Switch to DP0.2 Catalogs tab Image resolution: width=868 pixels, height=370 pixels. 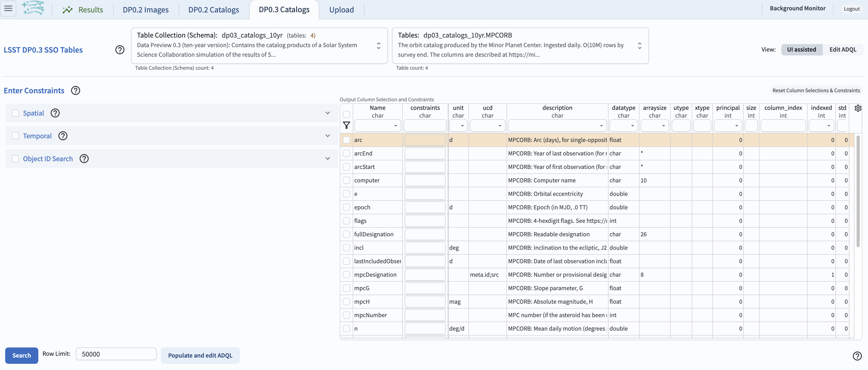click(214, 9)
